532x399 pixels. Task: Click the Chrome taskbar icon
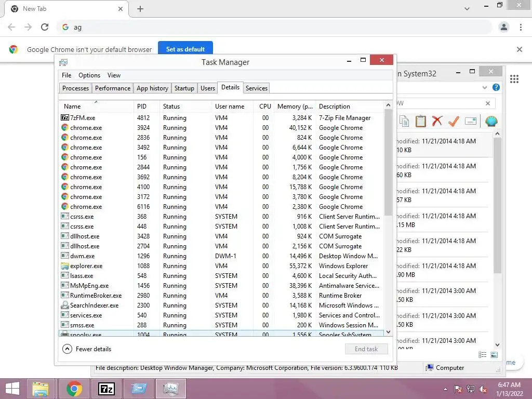74,389
